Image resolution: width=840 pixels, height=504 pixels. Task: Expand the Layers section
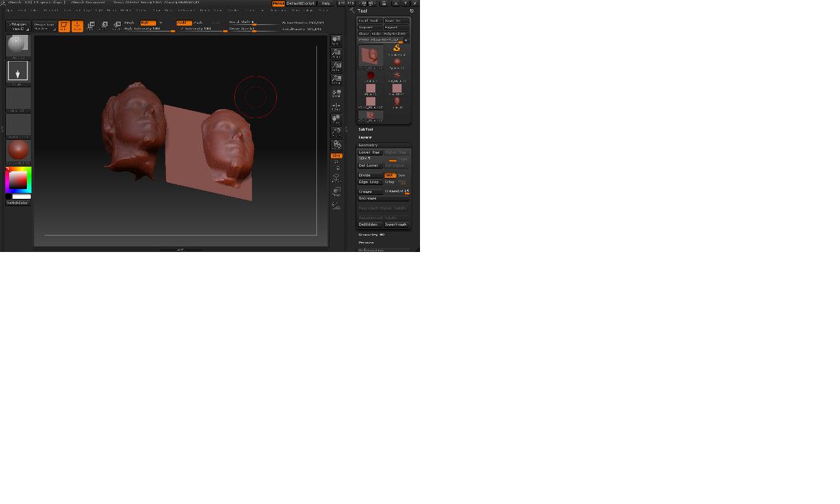point(365,137)
